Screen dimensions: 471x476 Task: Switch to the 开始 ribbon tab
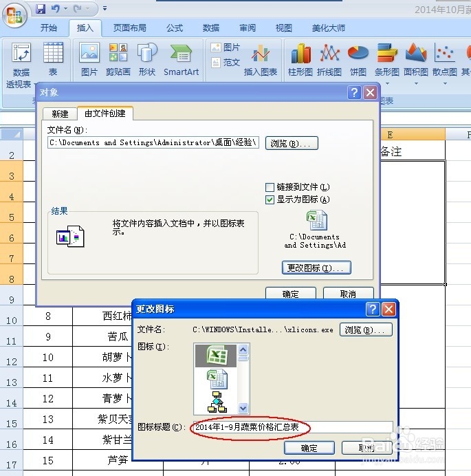pyautogui.click(x=49, y=28)
